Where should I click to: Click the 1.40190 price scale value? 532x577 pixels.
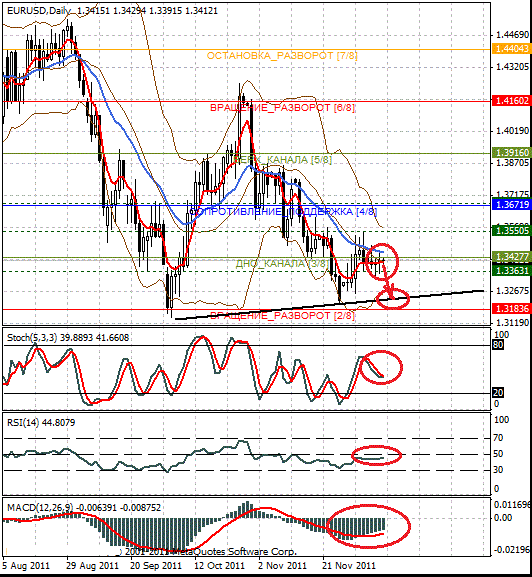(513, 130)
